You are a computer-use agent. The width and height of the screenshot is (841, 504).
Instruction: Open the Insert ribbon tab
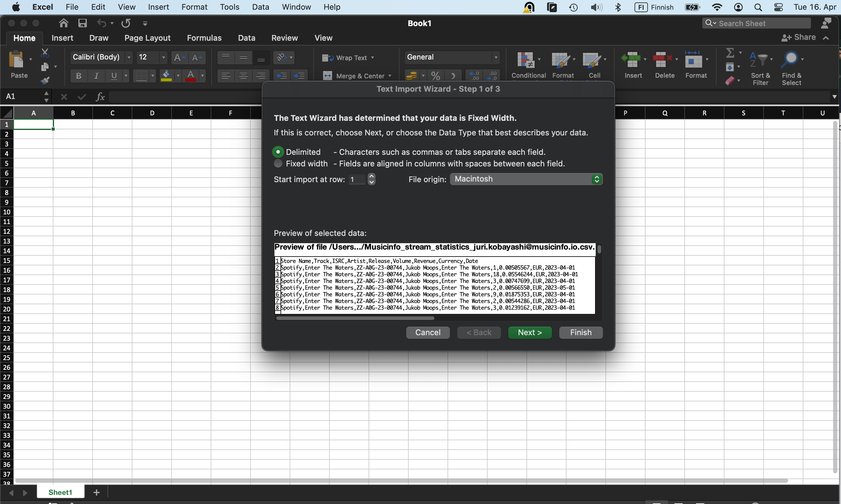coord(63,38)
